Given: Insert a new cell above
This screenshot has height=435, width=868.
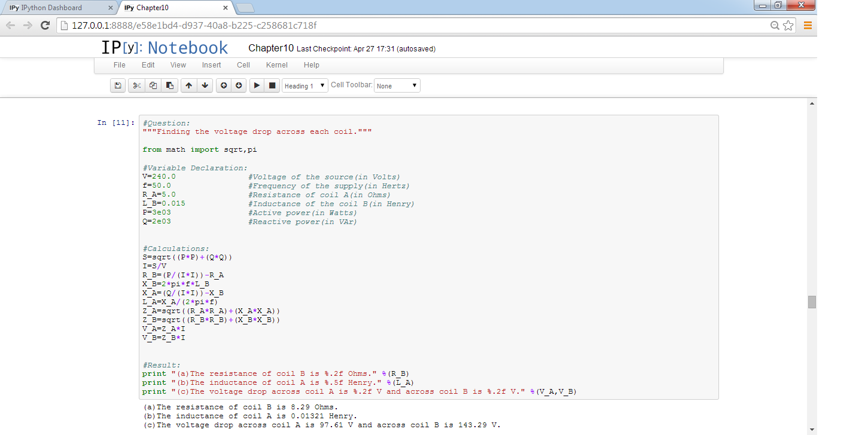Looking at the screenshot, I should pos(224,85).
